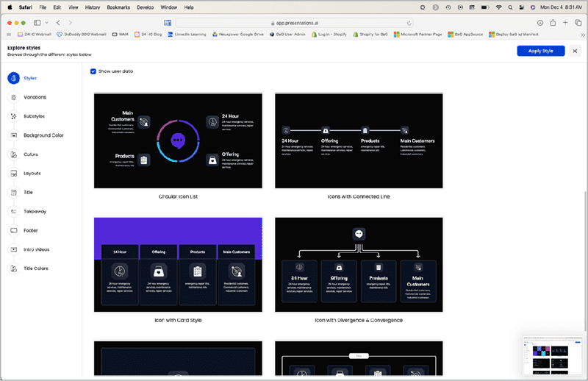588x381 pixels.
Task: Open the Apple menu
Action: [10, 7]
